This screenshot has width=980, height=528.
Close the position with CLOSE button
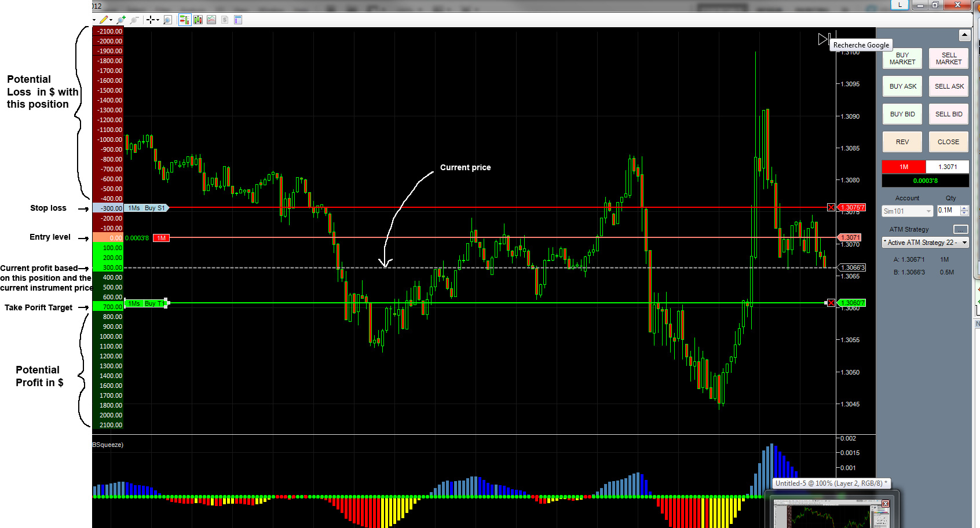point(949,142)
